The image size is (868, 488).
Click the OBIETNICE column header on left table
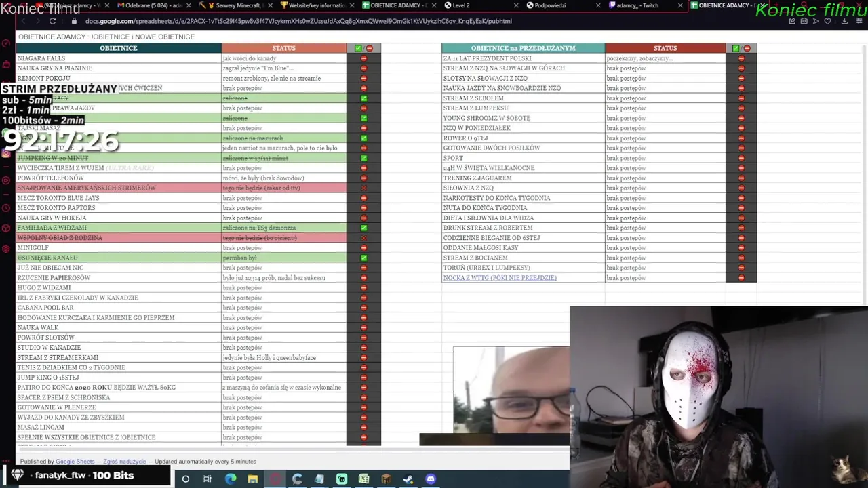(119, 48)
